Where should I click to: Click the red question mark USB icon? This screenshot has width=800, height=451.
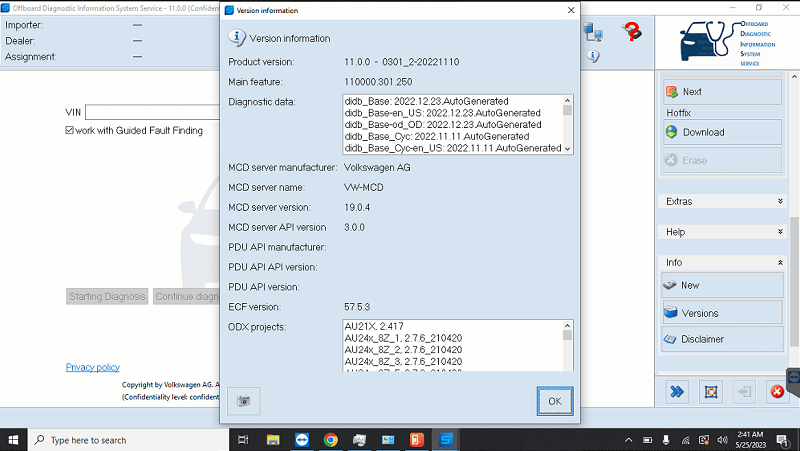(632, 32)
